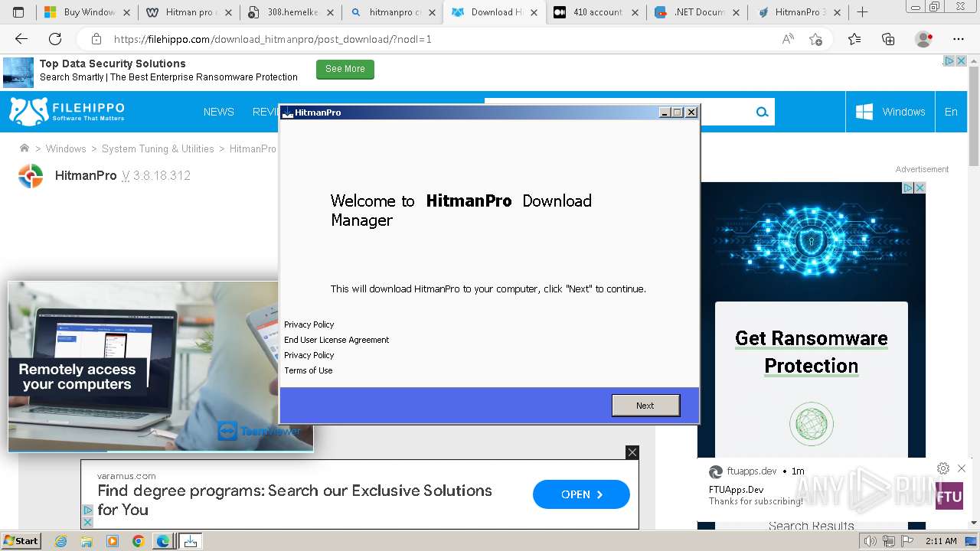Switch to the .NET Documentation tab
The width and height of the screenshot is (980, 551).
[x=698, y=12]
